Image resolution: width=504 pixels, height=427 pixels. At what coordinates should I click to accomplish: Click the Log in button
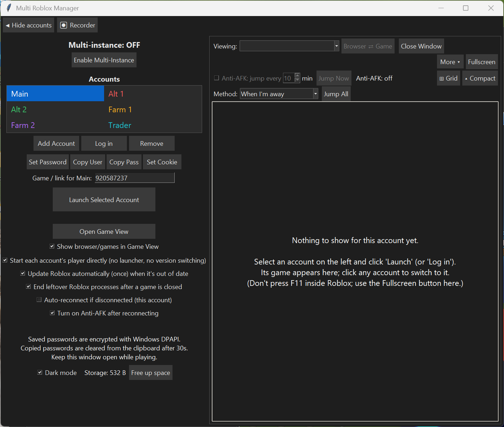coord(104,143)
